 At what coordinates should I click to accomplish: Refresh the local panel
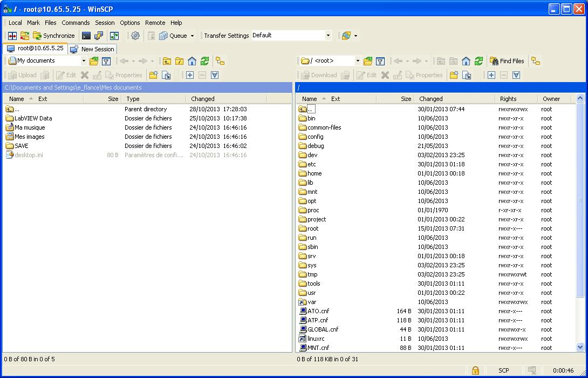(x=205, y=61)
